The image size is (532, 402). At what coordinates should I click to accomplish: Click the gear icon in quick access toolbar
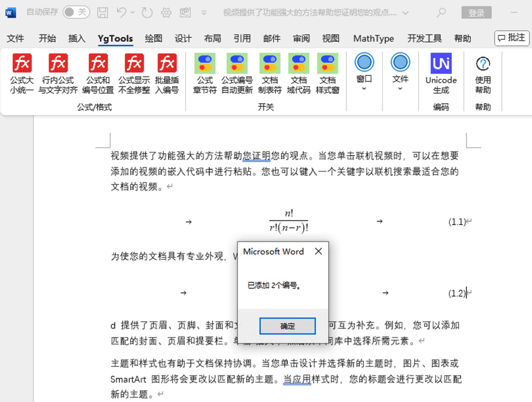[166, 13]
